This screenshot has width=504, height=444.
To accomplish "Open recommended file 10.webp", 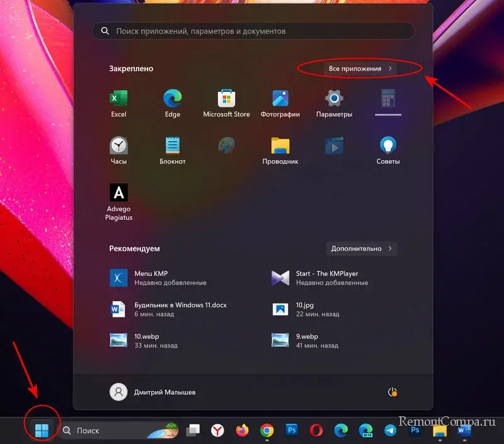I will (144, 341).
